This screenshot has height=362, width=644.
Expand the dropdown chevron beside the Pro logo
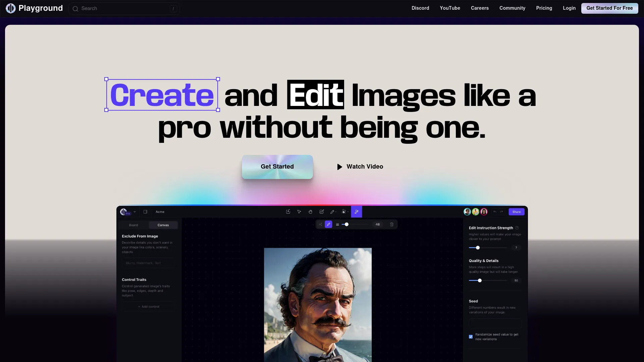click(x=135, y=212)
